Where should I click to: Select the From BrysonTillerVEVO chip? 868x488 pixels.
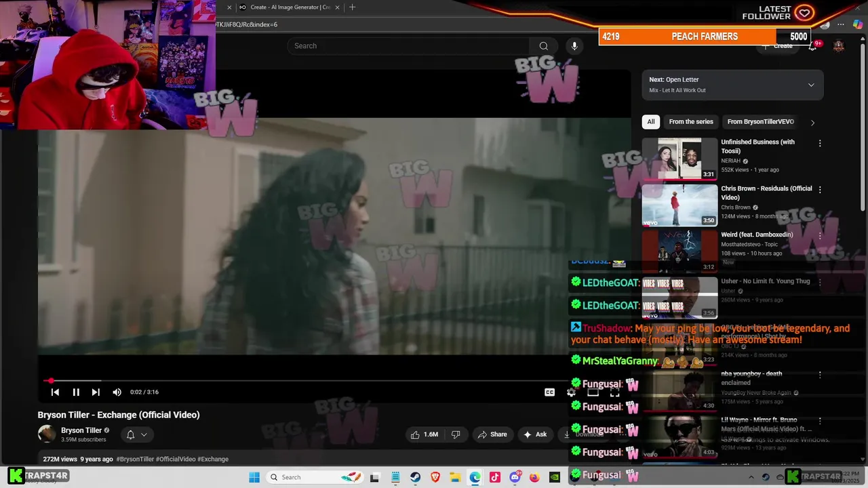point(760,122)
